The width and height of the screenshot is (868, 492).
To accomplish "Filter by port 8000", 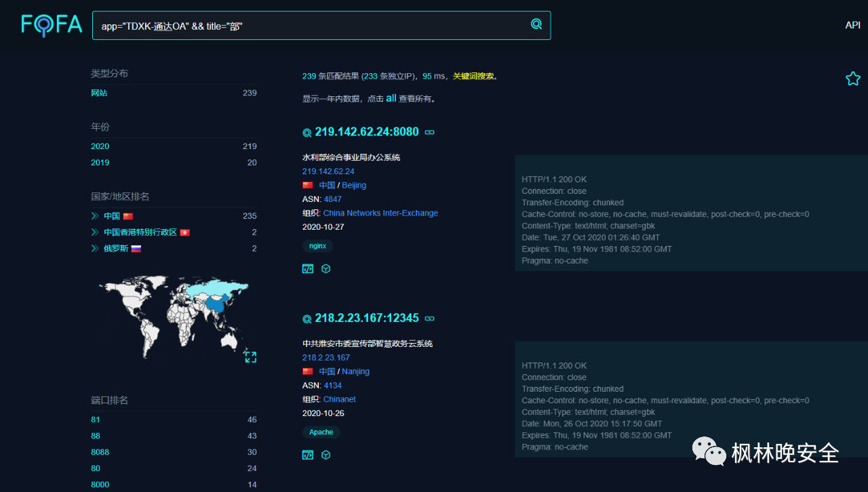I will [100, 485].
